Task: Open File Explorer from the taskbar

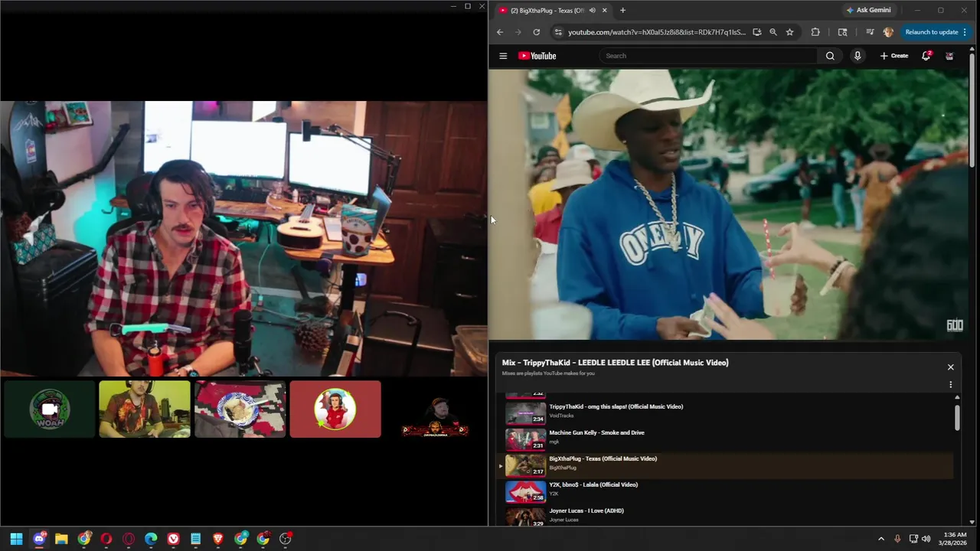Action: click(61, 539)
